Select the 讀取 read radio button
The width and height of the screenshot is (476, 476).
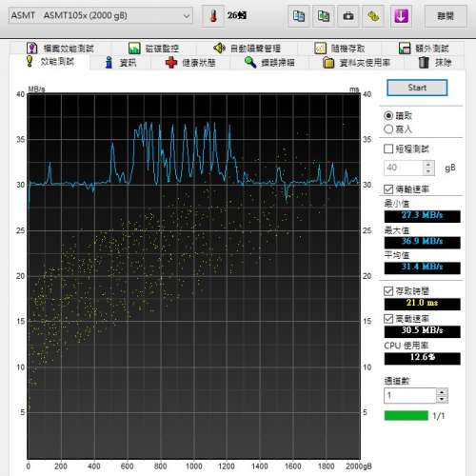point(388,115)
